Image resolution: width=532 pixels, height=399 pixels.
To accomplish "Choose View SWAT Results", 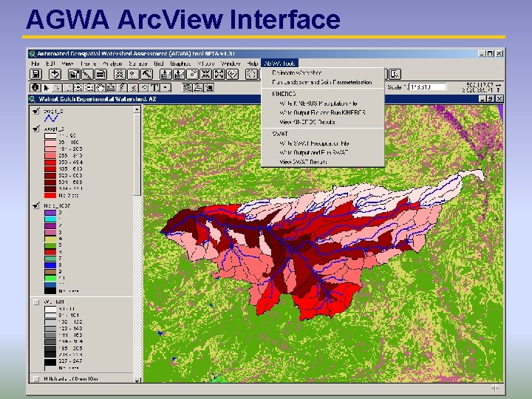I will tap(323, 162).
